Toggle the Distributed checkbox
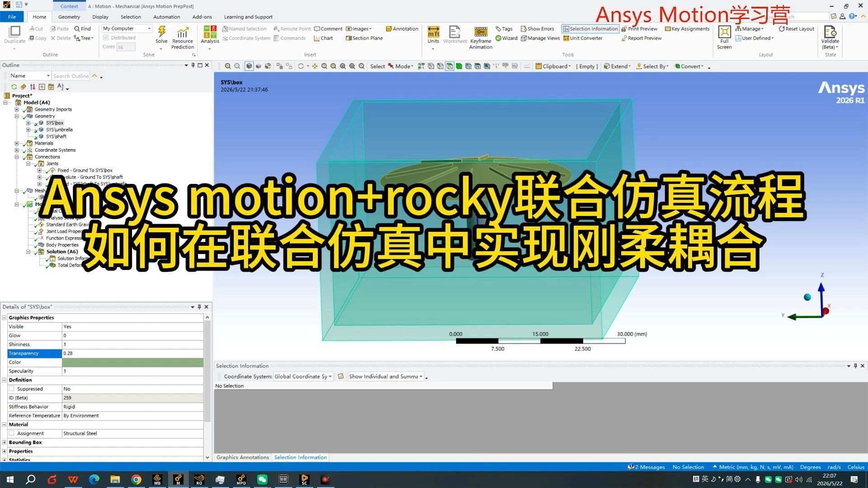This screenshot has width=868, height=488. [x=106, y=38]
